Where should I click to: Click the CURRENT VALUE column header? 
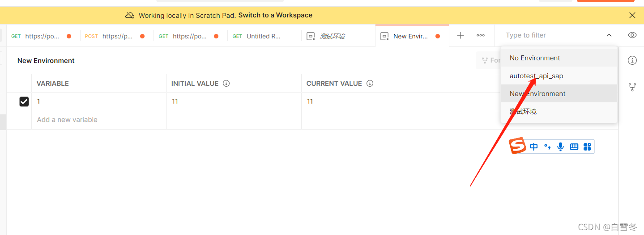tap(334, 84)
